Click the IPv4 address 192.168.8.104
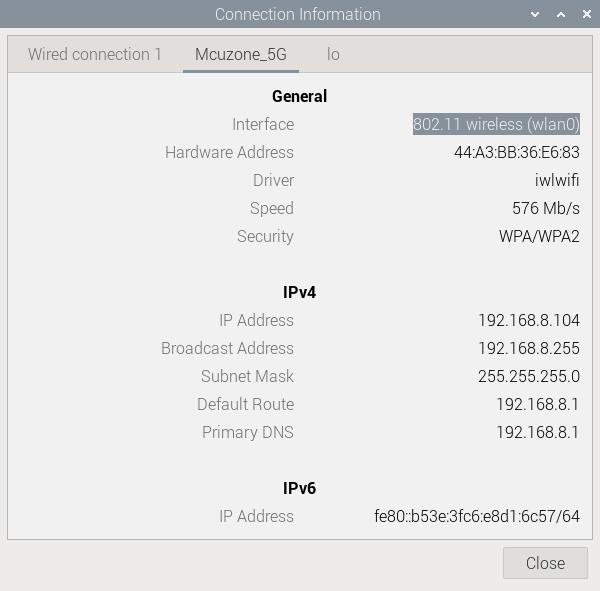 [x=528, y=321]
